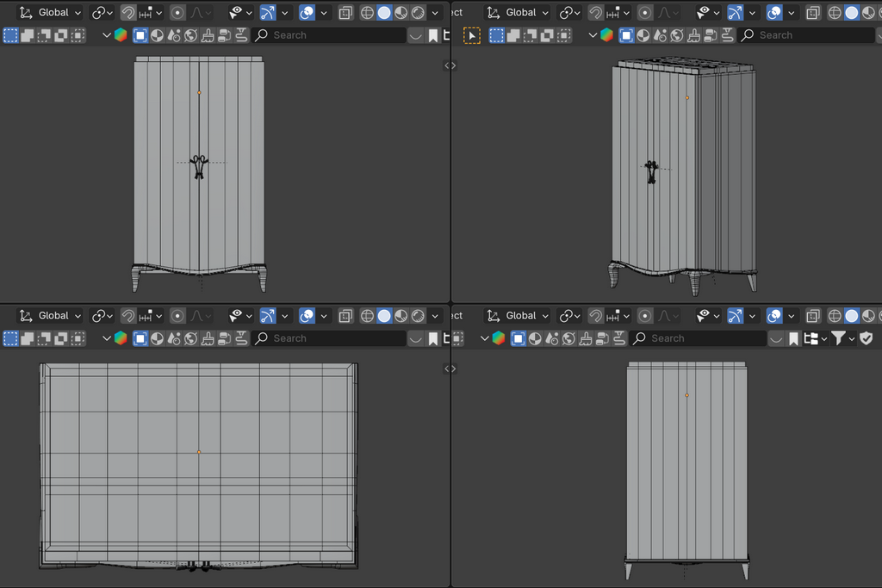Select the Select Box tool in top-right viewport
The width and height of the screenshot is (882, 588).
point(472,35)
